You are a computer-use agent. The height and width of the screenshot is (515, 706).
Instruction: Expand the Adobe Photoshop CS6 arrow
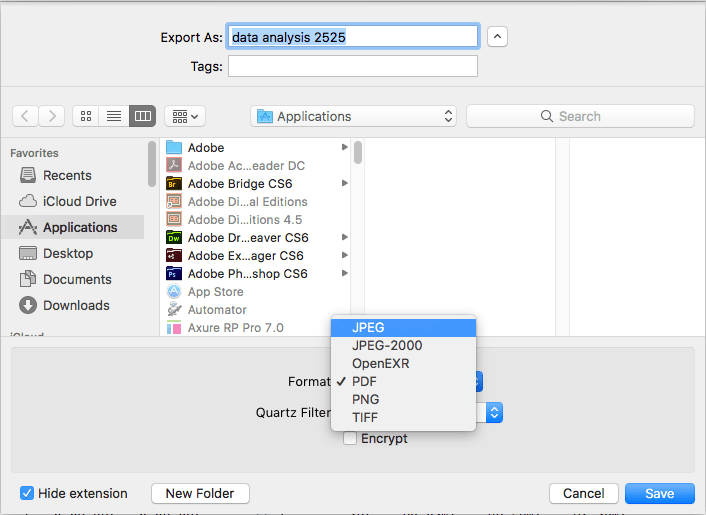pyautogui.click(x=344, y=273)
